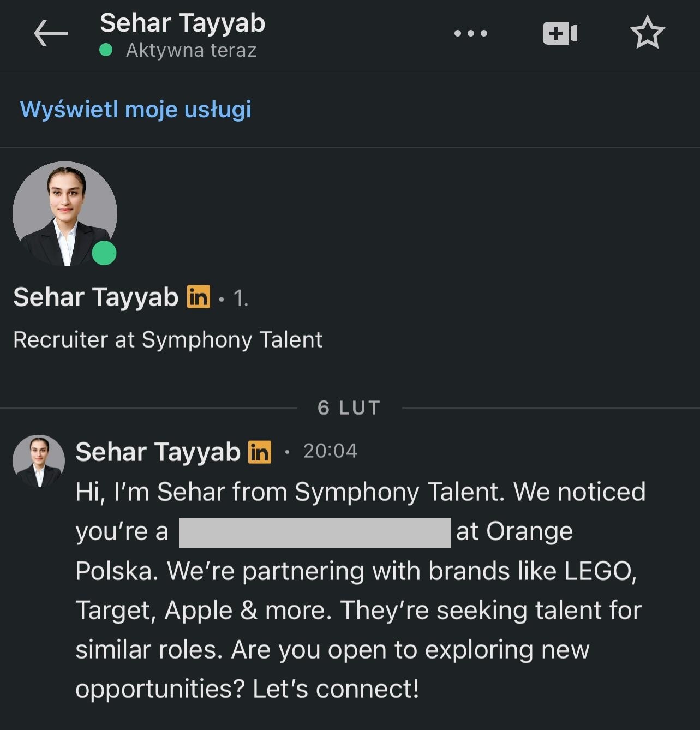Tap the back arrow in the header
Screen dimensions: 700x730
point(51,33)
